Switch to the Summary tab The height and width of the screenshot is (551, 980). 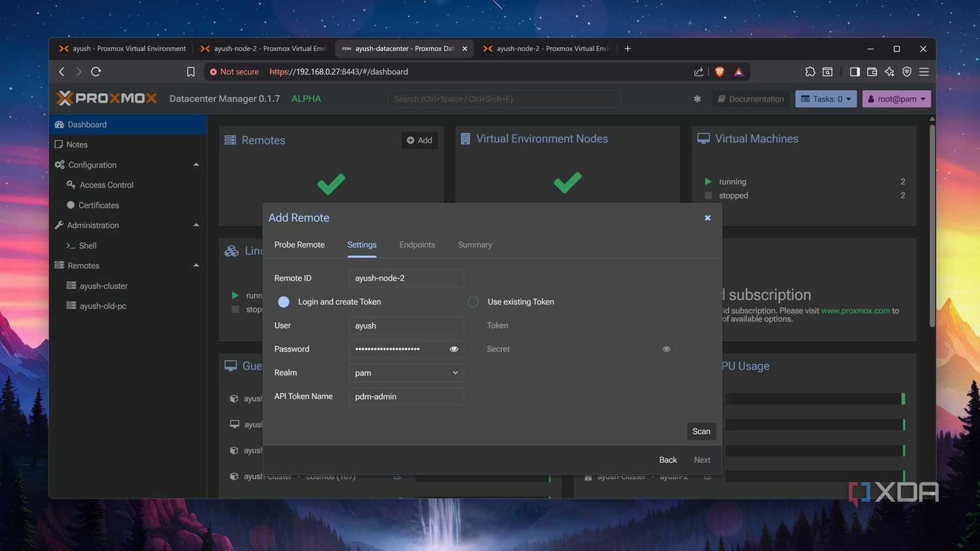pyautogui.click(x=475, y=245)
